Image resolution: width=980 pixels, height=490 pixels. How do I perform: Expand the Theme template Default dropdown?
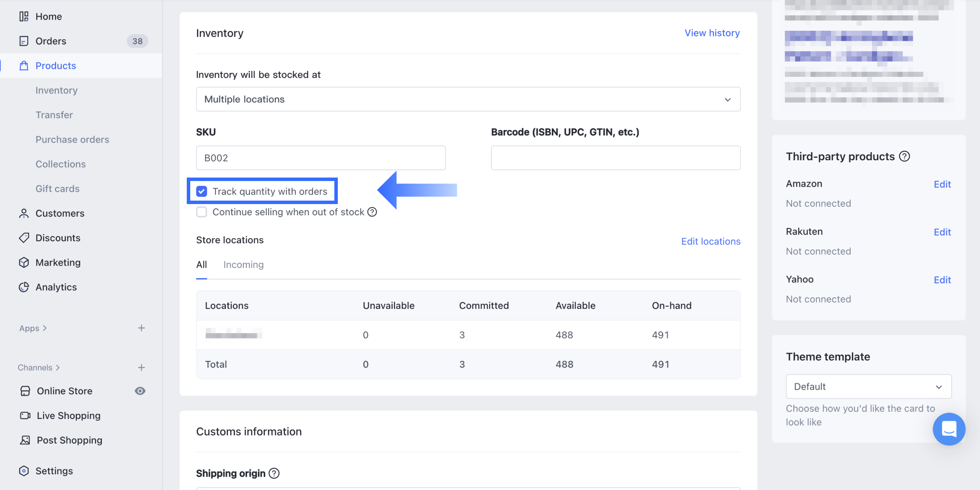868,387
